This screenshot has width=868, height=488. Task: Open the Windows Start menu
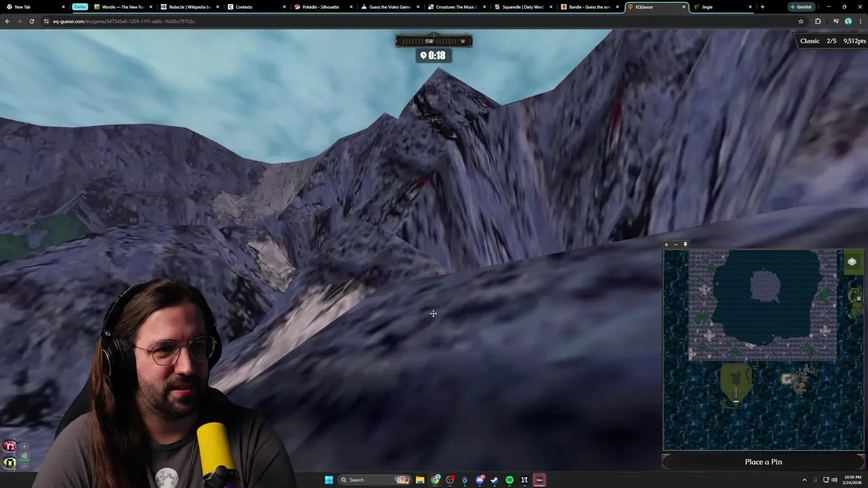[x=329, y=480]
